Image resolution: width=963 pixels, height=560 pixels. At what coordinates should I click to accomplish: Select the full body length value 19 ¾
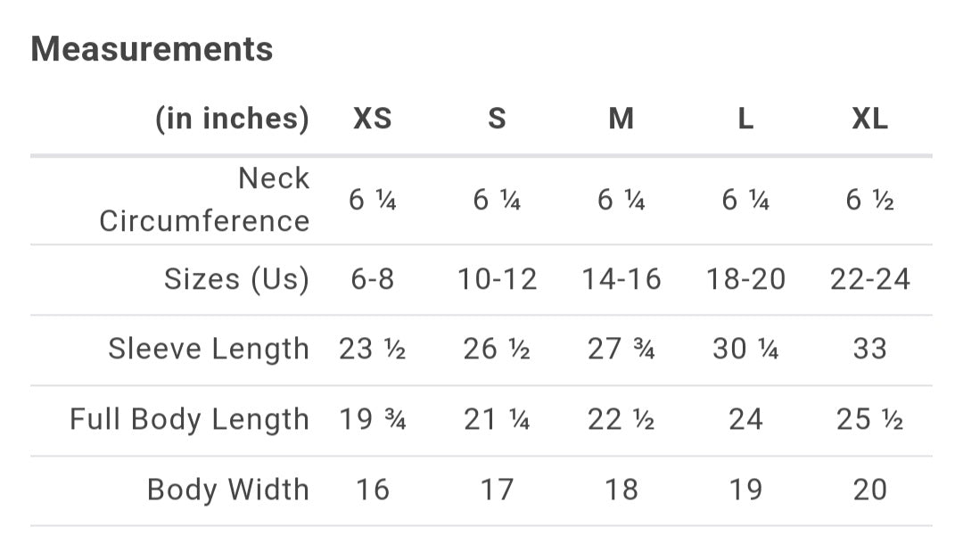coord(372,419)
